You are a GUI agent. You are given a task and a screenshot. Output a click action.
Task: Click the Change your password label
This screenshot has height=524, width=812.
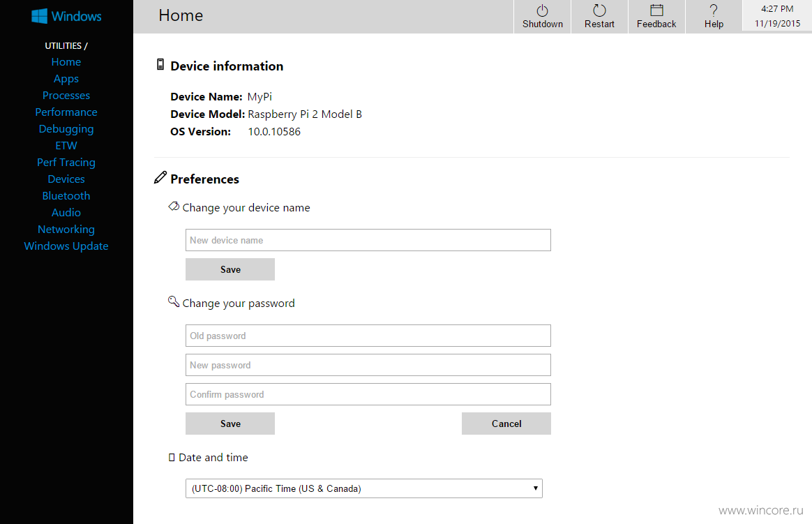click(x=239, y=304)
